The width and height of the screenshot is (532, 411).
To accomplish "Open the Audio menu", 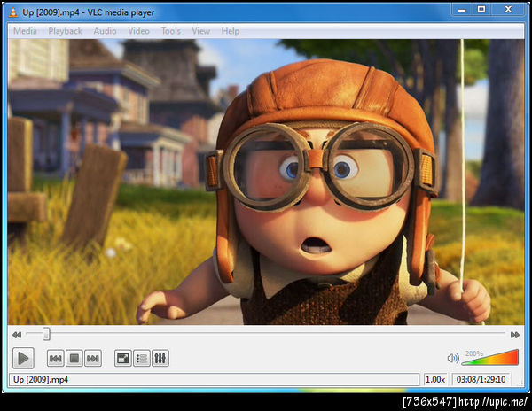I will [x=105, y=31].
